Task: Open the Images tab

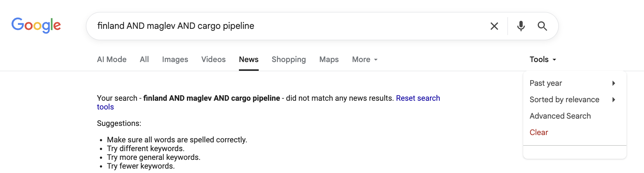Action: [x=175, y=59]
